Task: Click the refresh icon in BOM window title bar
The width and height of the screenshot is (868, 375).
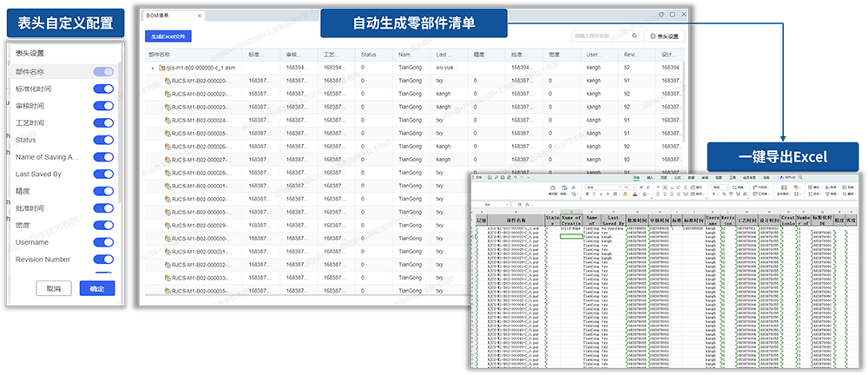Action: point(661,15)
